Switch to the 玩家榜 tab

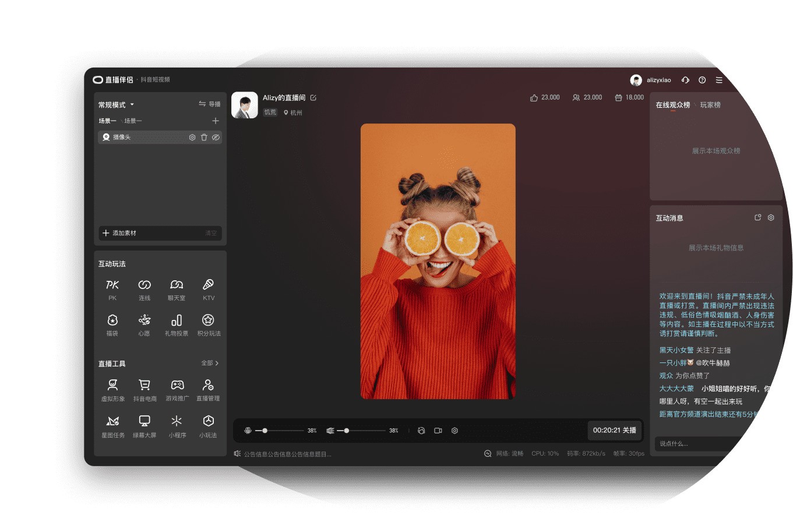[x=710, y=105]
